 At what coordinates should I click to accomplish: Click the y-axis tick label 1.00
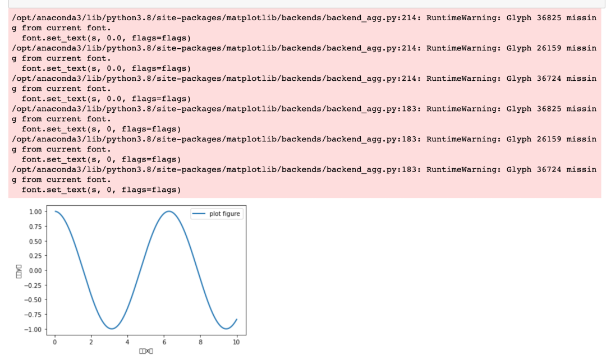[35, 212]
